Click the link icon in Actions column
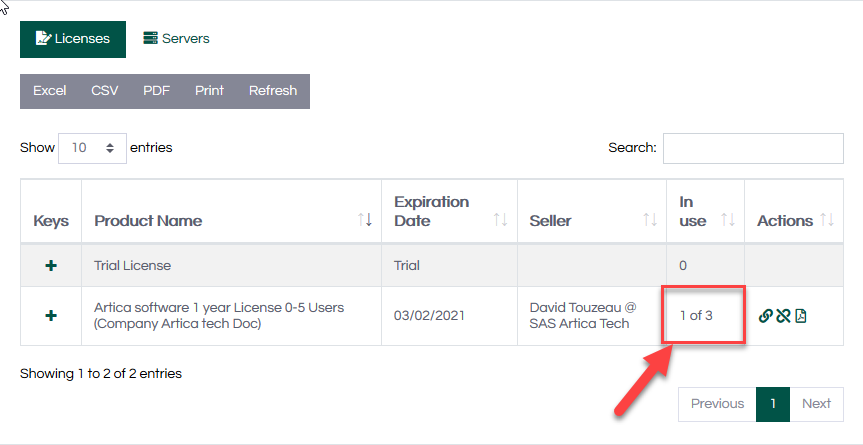This screenshot has width=863, height=445. tap(766, 316)
